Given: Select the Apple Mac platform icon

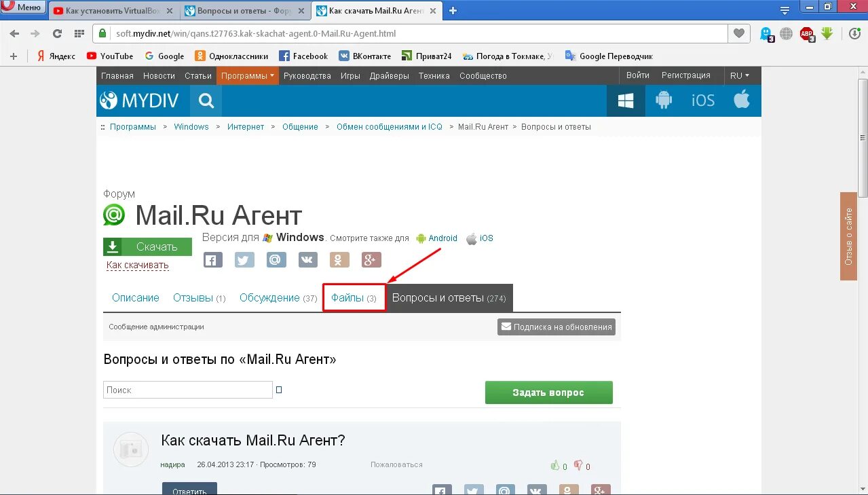Looking at the screenshot, I should [742, 100].
